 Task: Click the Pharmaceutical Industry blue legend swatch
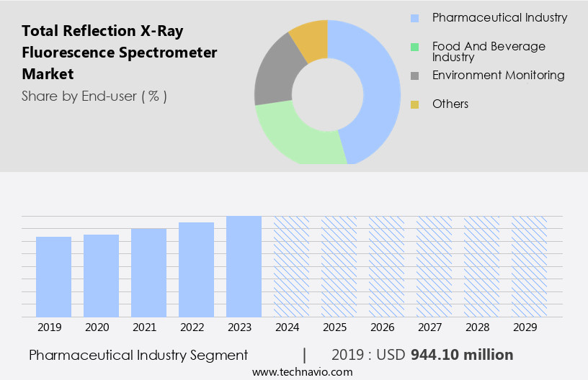tap(414, 18)
